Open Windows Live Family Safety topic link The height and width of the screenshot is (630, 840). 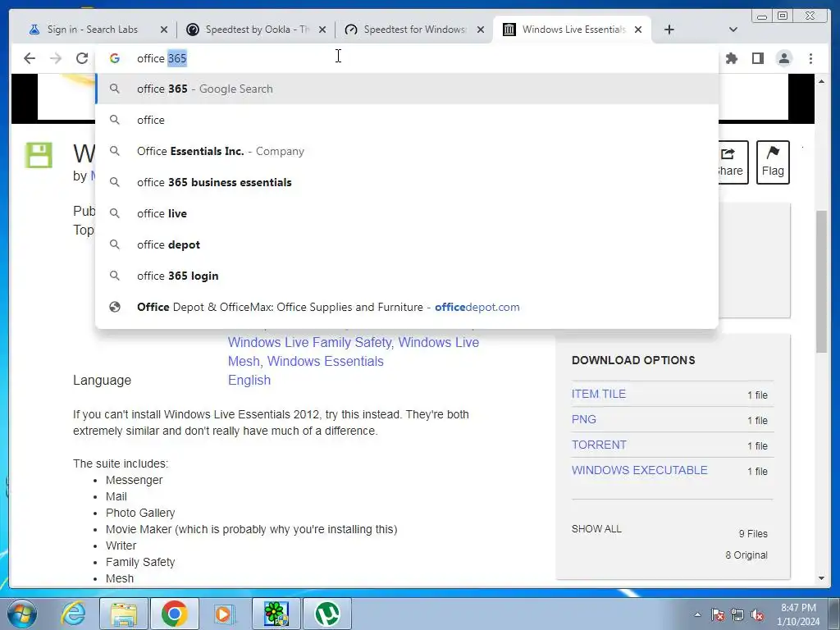(310, 342)
